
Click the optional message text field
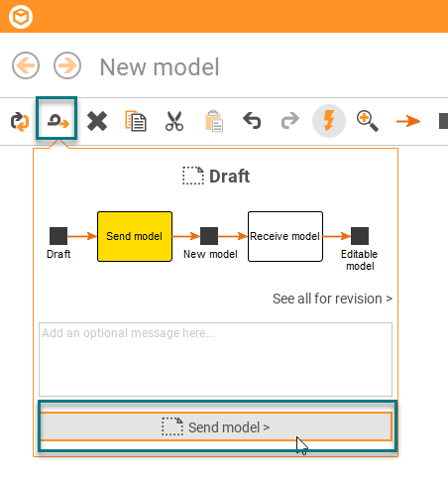pos(215,359)
